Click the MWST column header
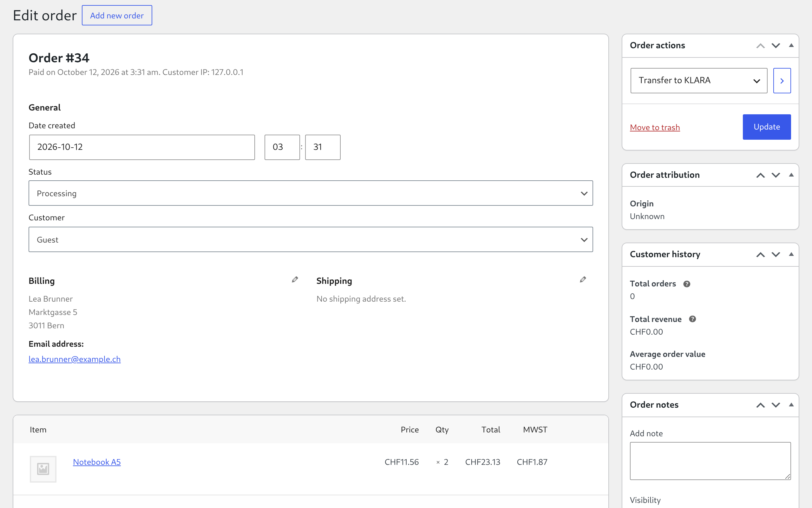The height and width of the screenshot is (508, 812). click(535, 430)
